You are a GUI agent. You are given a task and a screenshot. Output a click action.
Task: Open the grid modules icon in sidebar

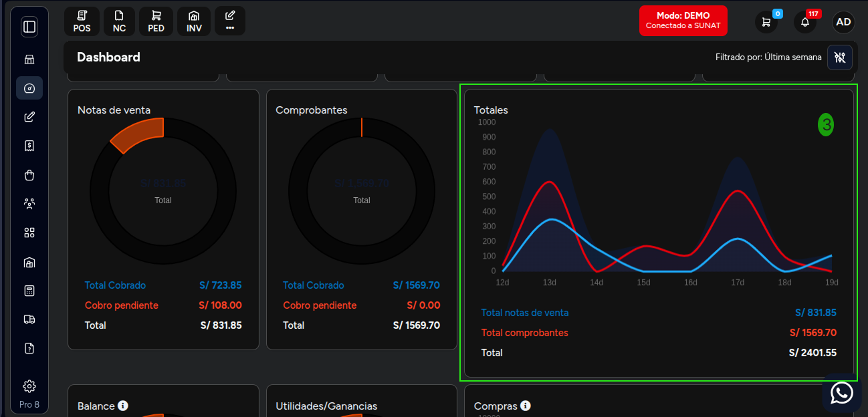pos(29,233)
